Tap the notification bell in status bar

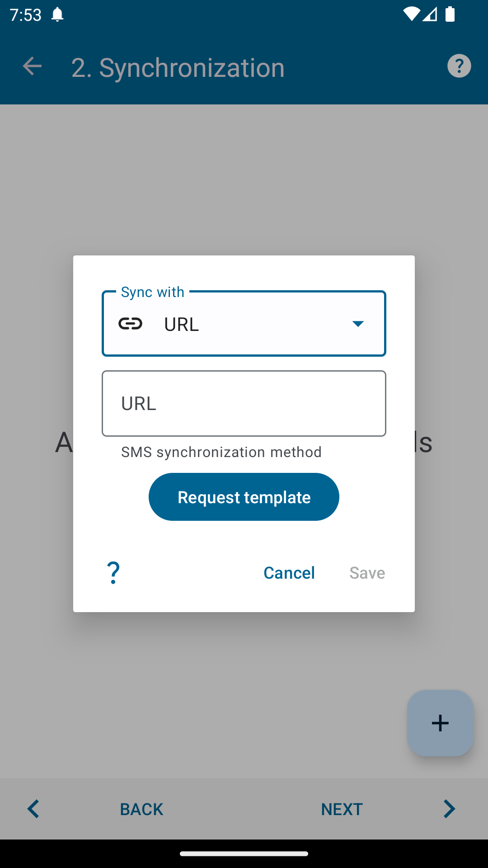click(57, 14)
